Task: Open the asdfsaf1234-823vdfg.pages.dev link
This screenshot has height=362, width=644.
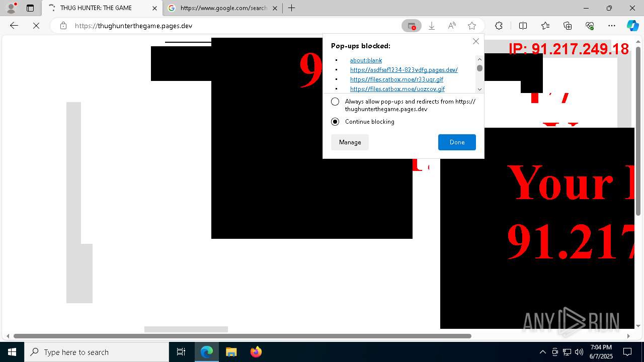Action: (404, 70)
